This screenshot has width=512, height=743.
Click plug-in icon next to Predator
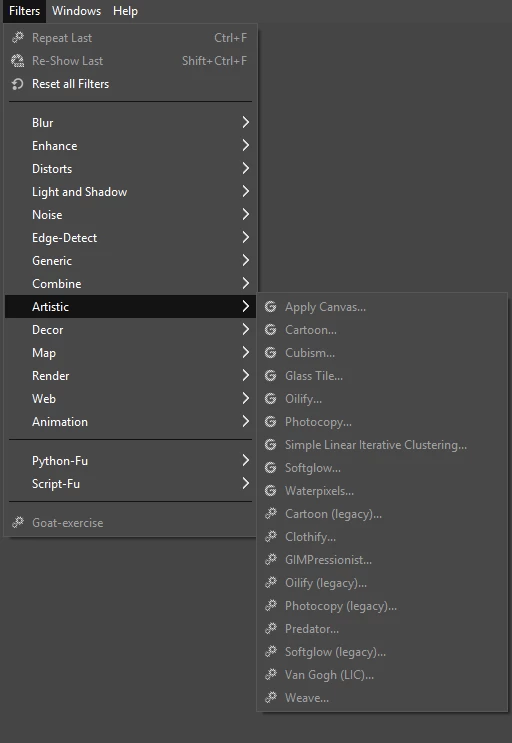270,628
